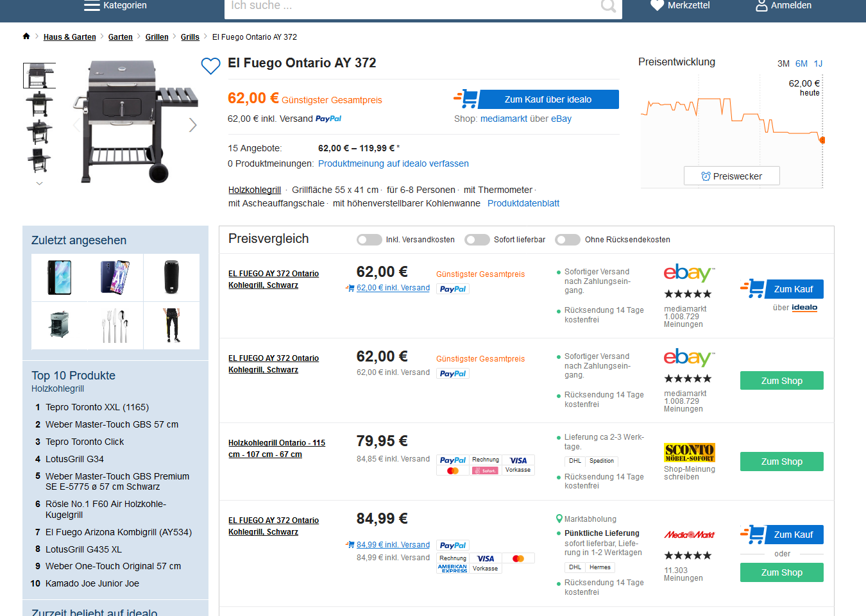Select the 1J price history tab
The width and height of the screenshot is (866, 616).
coord(818,63)
